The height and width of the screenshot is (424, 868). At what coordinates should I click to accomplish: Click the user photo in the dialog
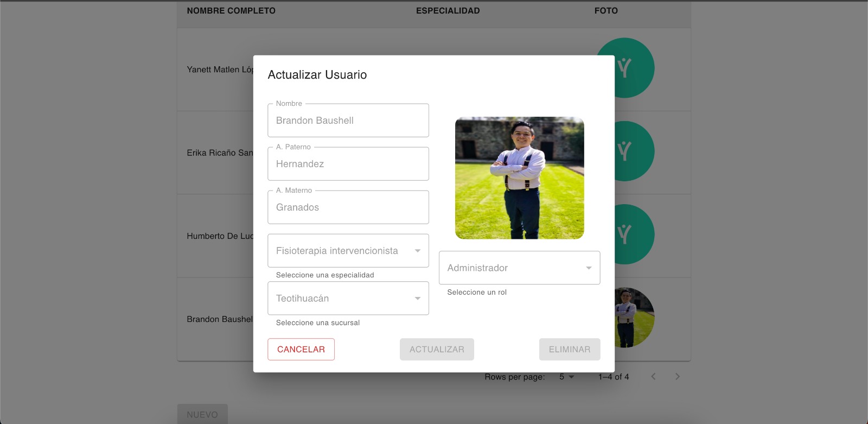pyautogui.click(x=519, y=178)
